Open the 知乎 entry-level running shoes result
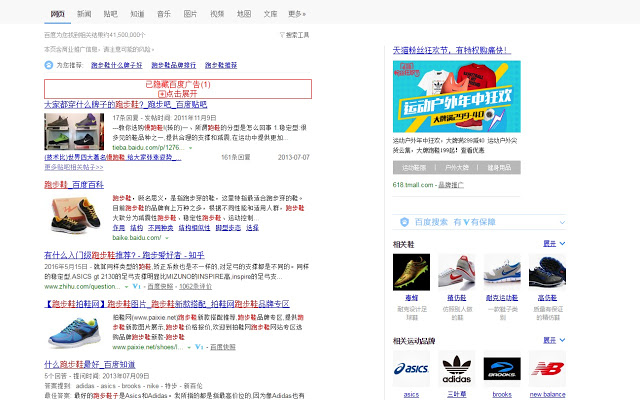 click(x=124, y=256)
